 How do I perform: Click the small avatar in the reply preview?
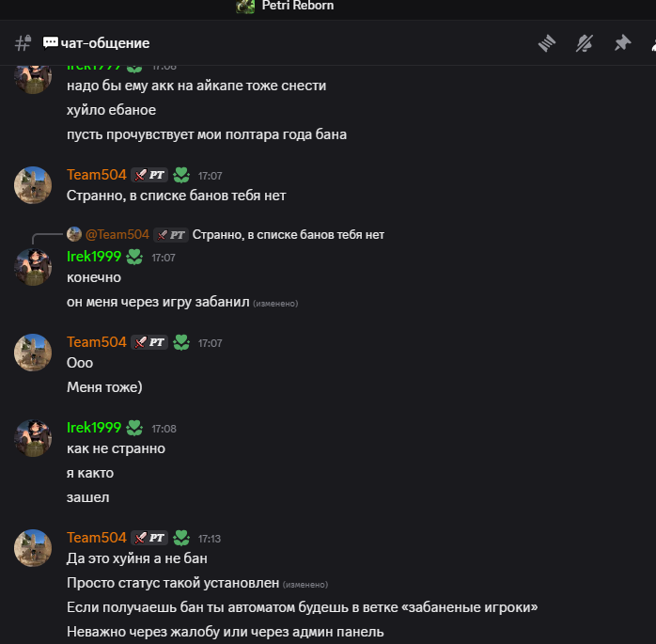(x=74, y=234)
